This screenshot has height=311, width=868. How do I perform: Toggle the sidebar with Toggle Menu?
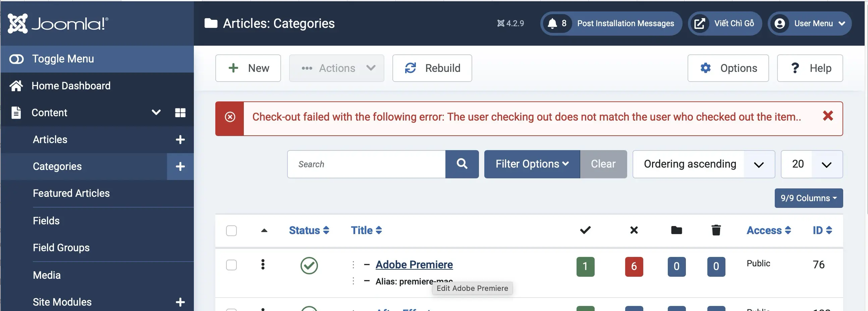click(x=51, y=59)
